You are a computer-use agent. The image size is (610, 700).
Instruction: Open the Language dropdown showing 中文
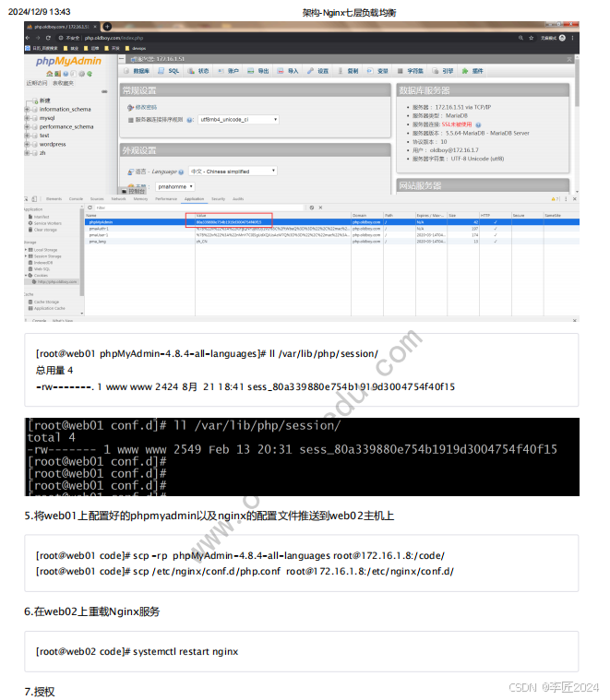tap(233, 172)
